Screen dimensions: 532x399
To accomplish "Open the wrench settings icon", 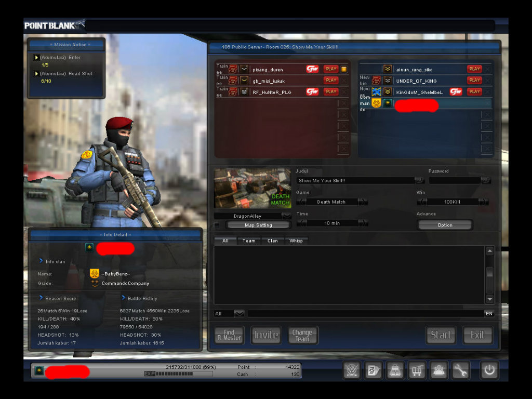I will tap(460, 370).
